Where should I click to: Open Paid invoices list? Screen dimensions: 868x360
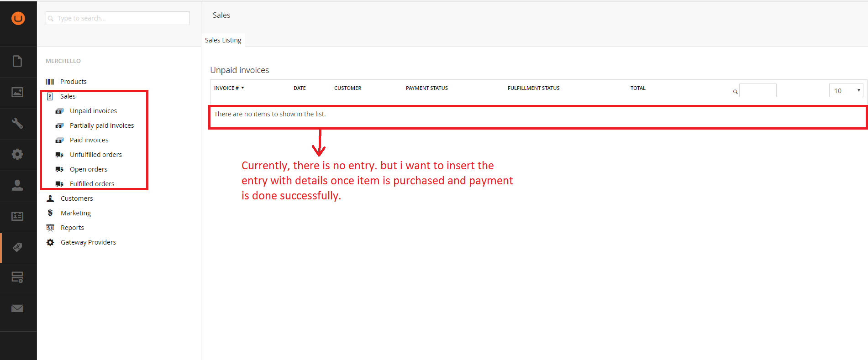(x=89, y=140)
